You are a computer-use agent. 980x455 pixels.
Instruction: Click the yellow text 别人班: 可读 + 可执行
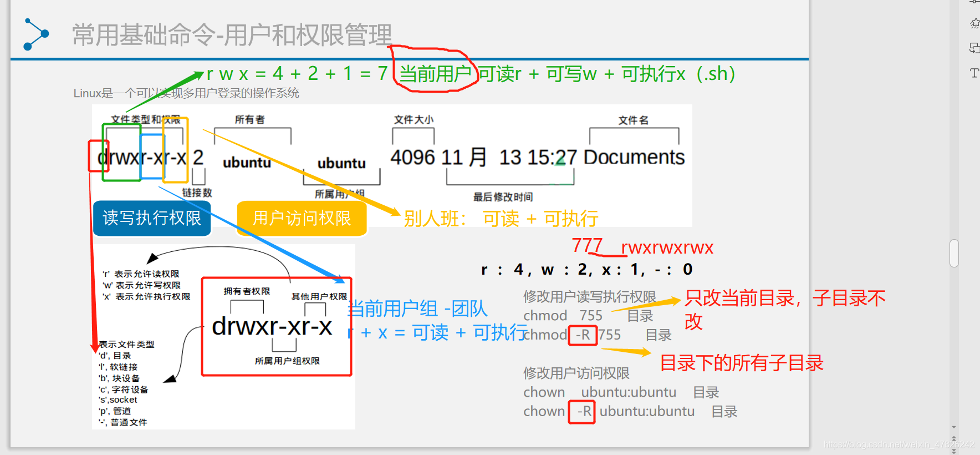point(501,219)
